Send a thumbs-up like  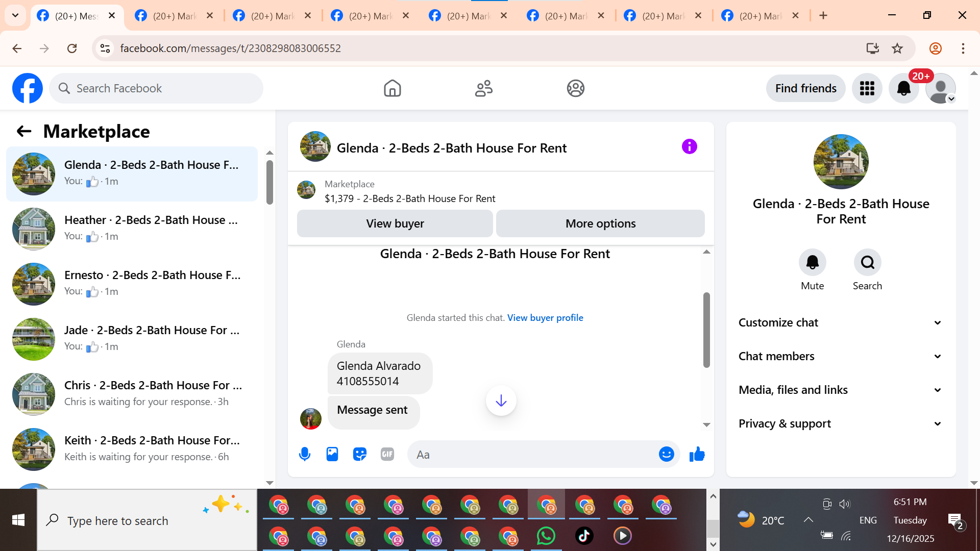click(x=697, y=454)
